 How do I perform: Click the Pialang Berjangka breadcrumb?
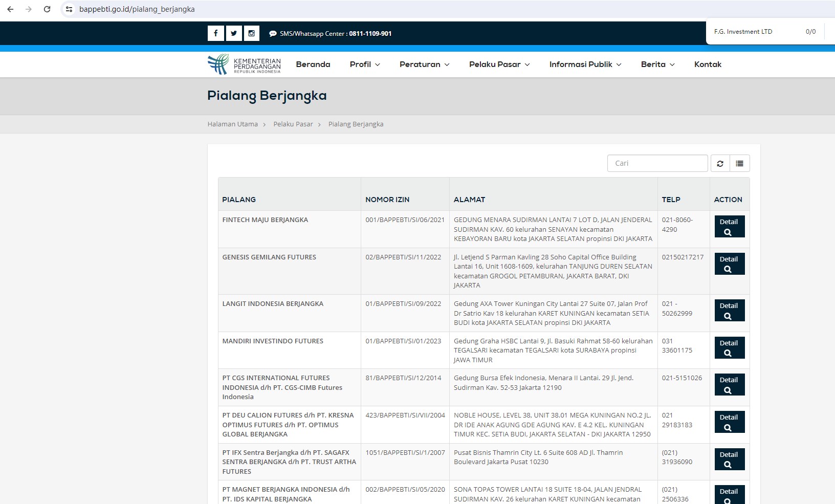[x=356, y=124]
